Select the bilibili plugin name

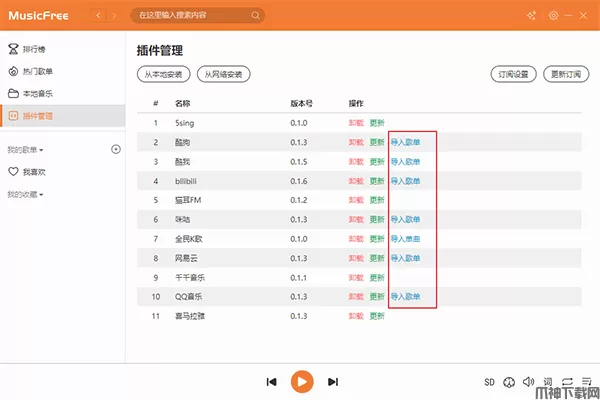point(186,181)
